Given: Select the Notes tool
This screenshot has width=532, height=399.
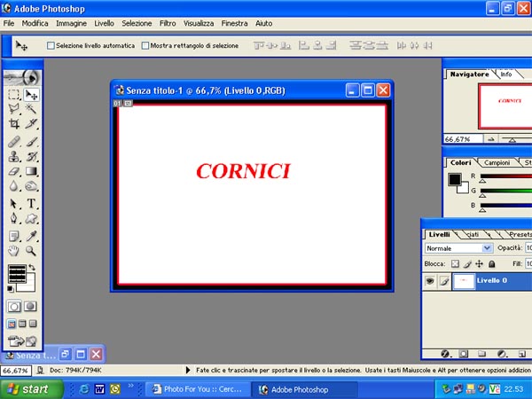Looking at the screenshot, I should (14, 236).
